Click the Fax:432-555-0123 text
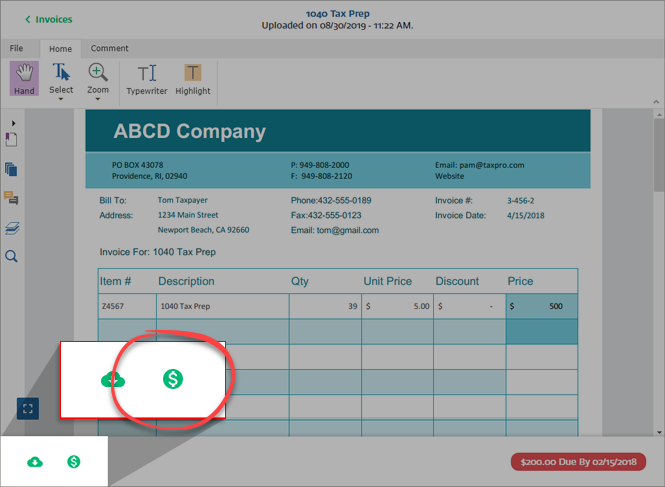665x487 pixels. click(326, 215)
